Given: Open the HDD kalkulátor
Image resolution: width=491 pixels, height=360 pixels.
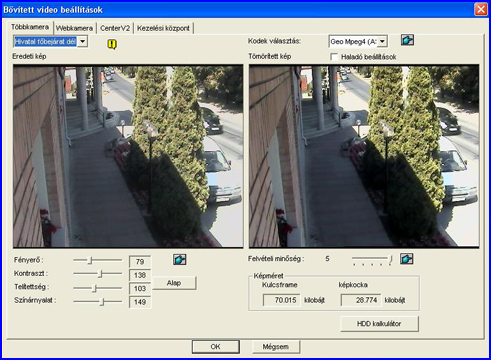Looking at the screenshot, I should click(379, 324).
